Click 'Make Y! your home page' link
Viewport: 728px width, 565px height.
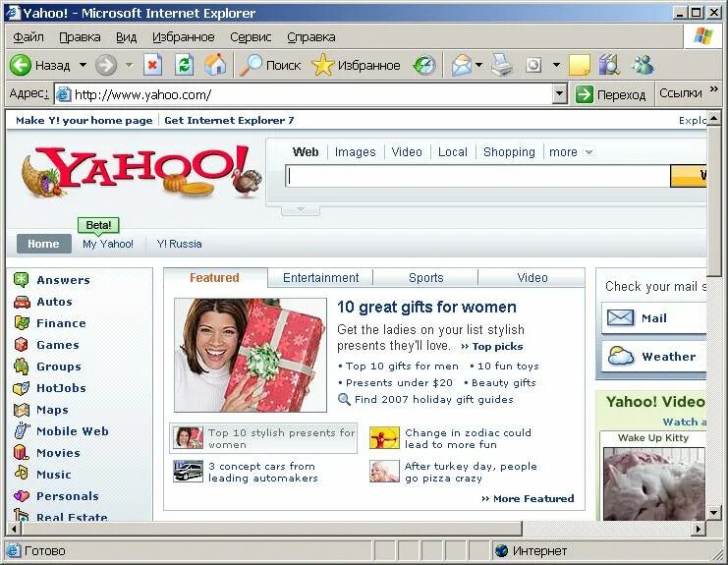click(84, 121)
